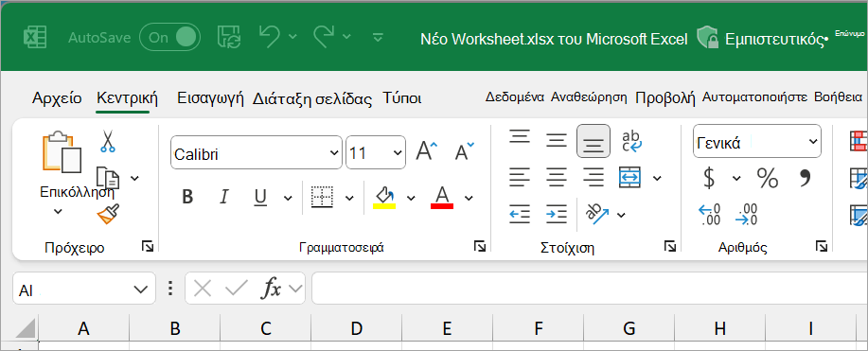The height and width of the screenshot is (351, 868).
Task: Open the Copy options dropdown arrow
Action: tap(134, 178)
